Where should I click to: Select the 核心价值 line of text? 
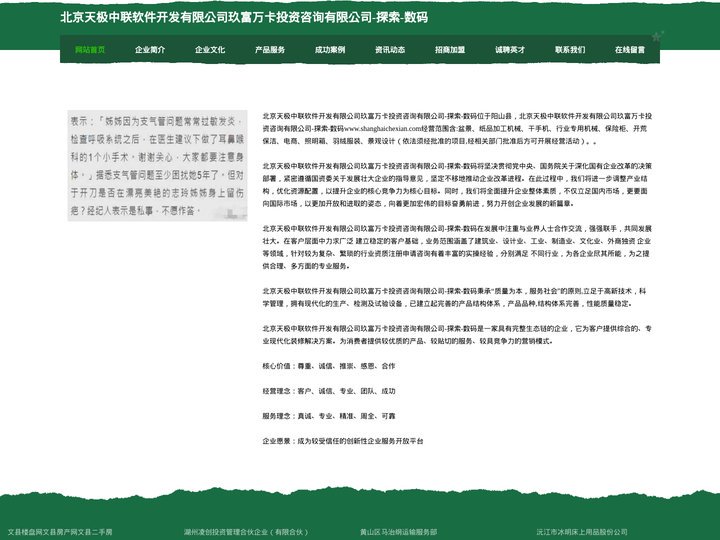coord(329,366)
